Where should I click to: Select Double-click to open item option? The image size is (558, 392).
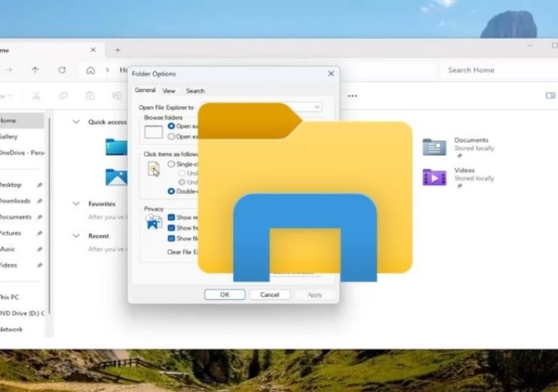point(171,191)
